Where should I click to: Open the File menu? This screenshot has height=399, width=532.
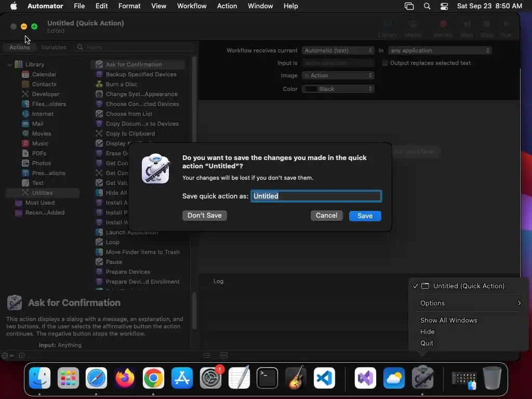coord(79,6)
